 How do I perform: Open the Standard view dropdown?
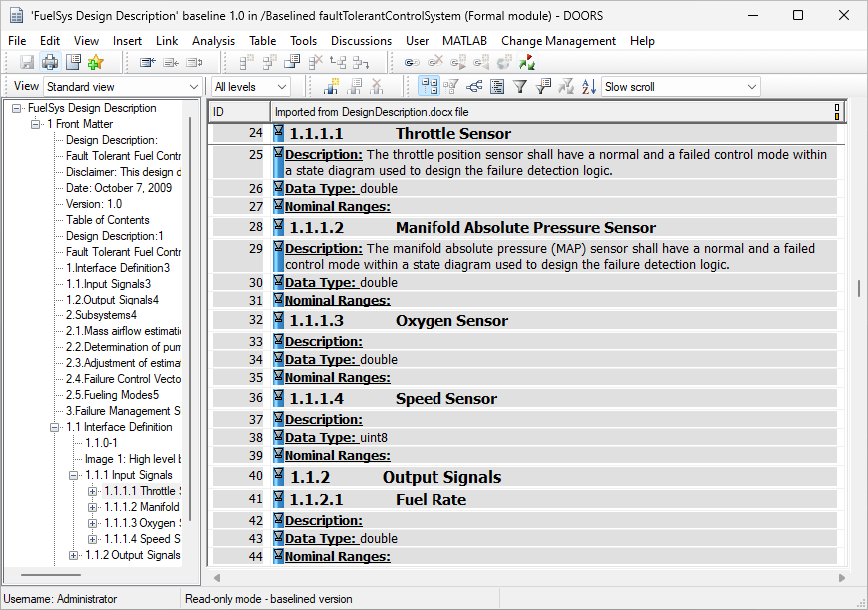point(122,87)
